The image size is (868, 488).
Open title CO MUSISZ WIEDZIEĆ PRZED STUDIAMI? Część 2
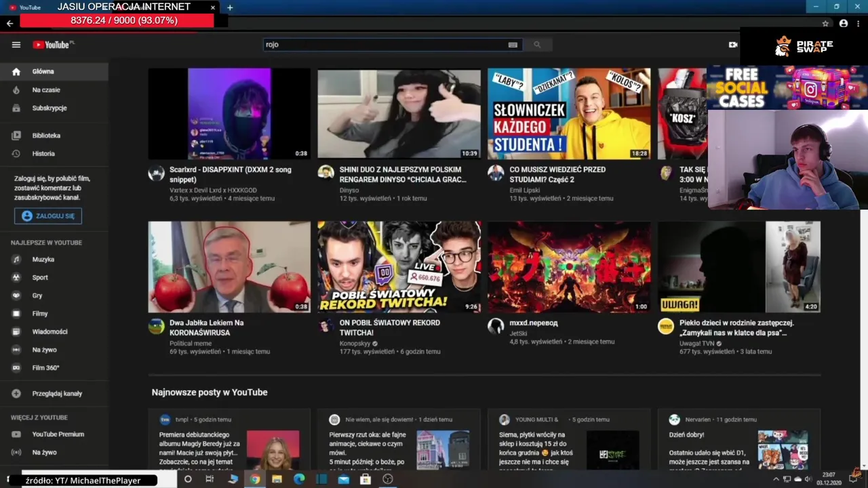tap(557, 174)
